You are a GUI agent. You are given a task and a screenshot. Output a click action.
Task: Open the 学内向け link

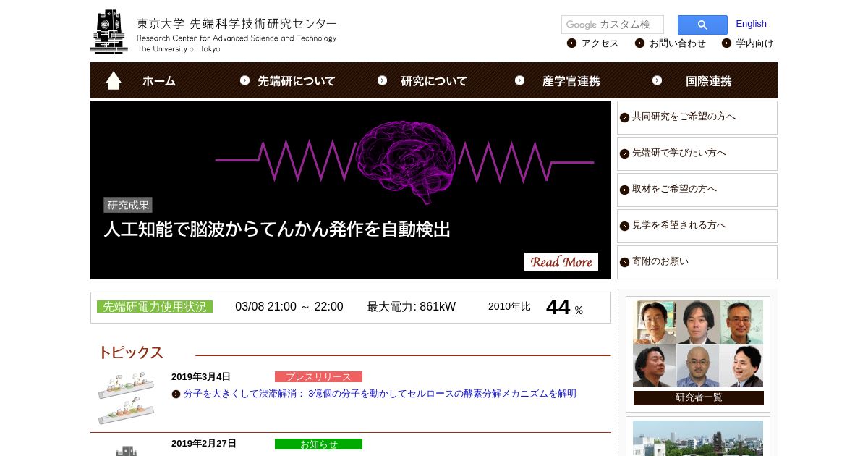pos(755,43)
